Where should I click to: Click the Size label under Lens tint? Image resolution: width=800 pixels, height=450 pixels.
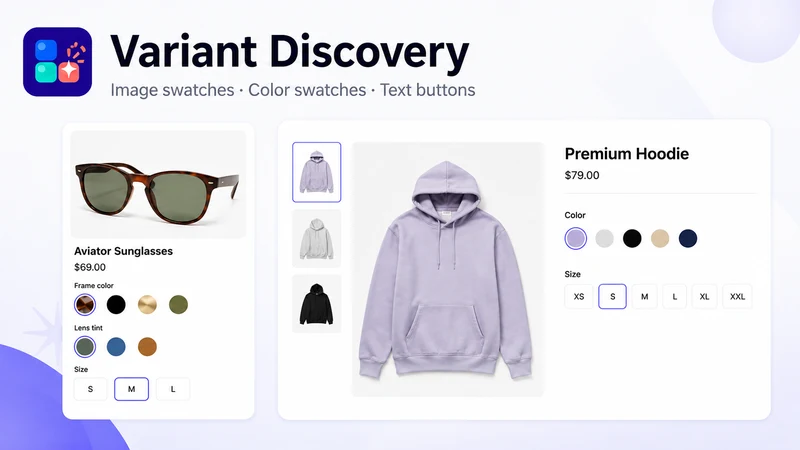81,369
